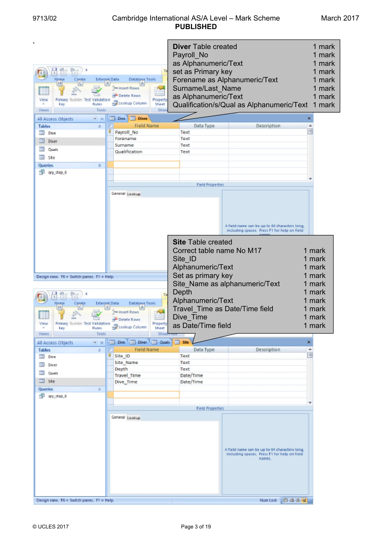This screenshot has height=555, width=392.
Task: Open View button dropdown arrow in Diver window
Action: pos(44,104)
